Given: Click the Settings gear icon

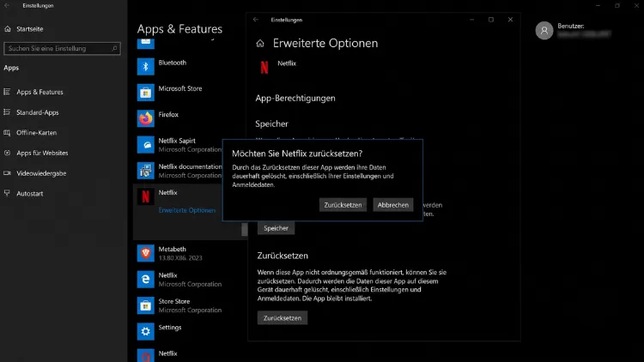Looking at the screenshot, I should tap(145, 332).
